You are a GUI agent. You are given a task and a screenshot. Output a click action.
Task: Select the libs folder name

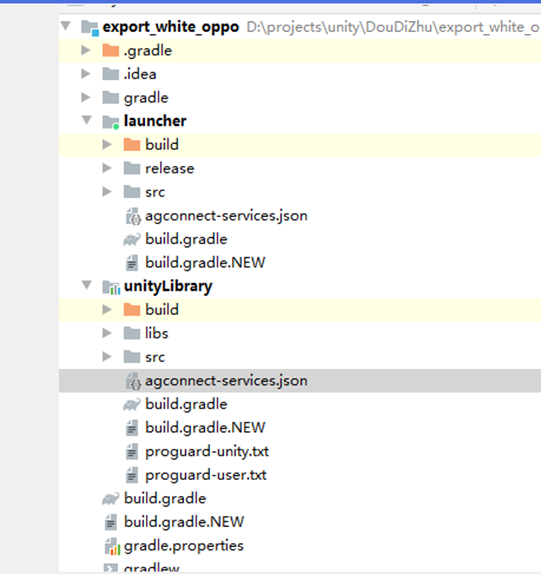(157, 333)
